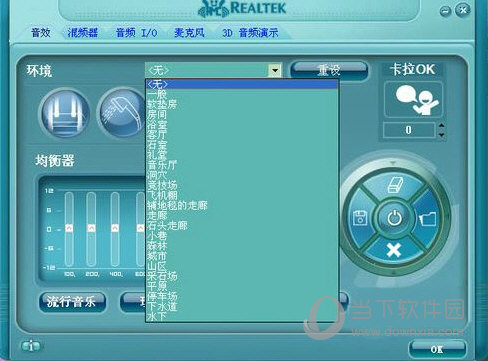
Task: Choose 石室 in environment list
Action: click(x=242, y=145)
